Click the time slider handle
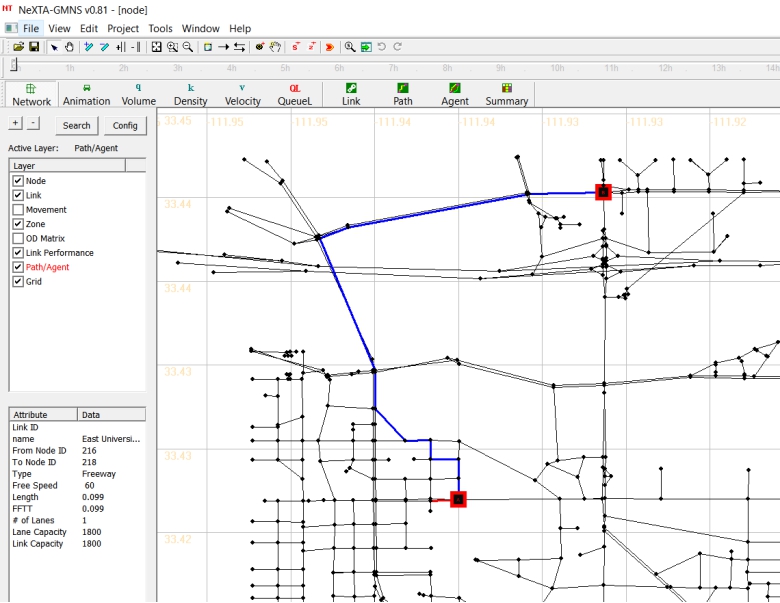780x603 pixels. [14, 66]
